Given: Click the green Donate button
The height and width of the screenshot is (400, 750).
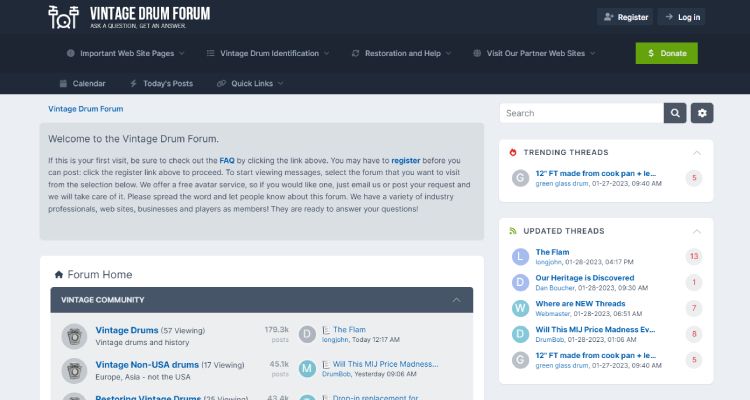Looking at the screenshot, I should click(x=666, y=53).
